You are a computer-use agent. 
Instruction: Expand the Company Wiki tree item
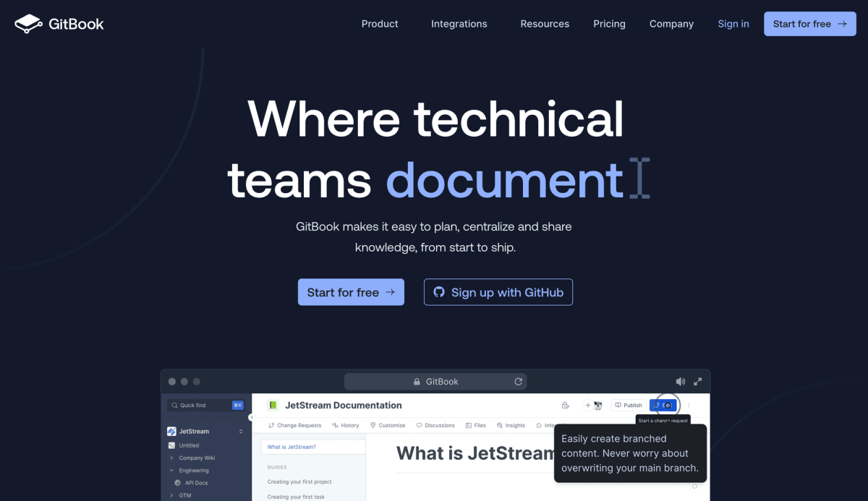[171, 458]
